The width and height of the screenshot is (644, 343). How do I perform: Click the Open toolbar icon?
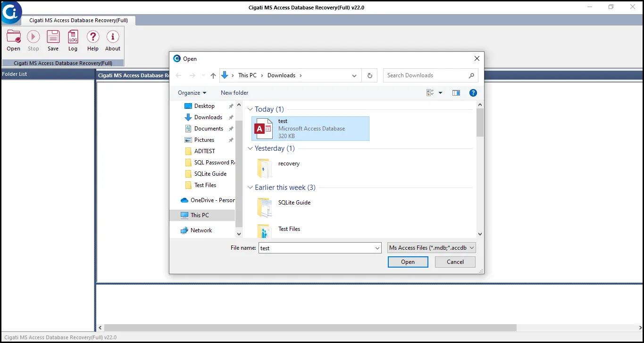[14, 37]
